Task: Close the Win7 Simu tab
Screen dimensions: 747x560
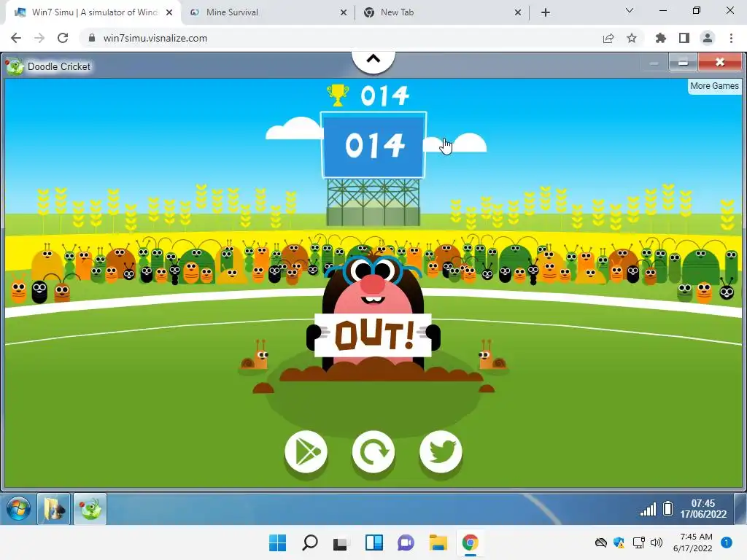Action: point(169,12)
